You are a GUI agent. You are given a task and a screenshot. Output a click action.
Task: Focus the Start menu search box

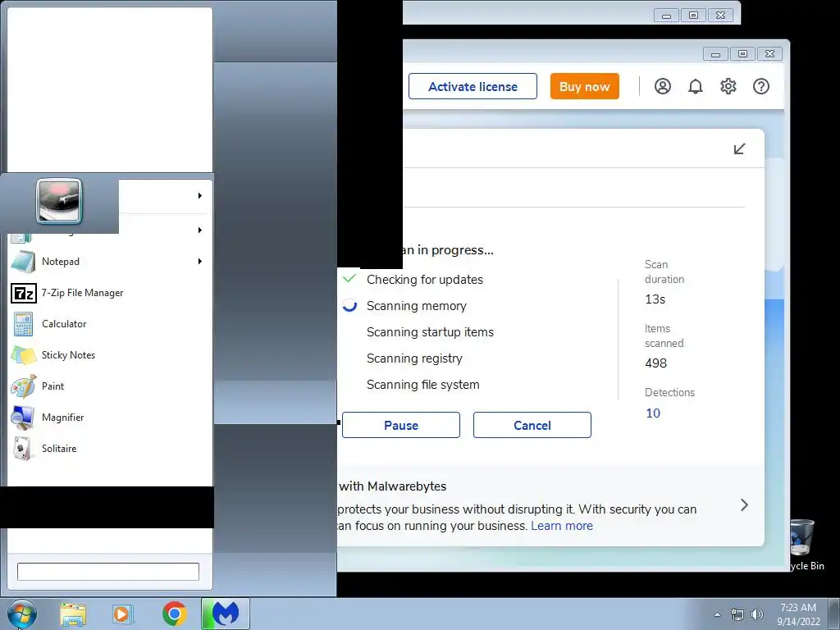pos(108,572)
